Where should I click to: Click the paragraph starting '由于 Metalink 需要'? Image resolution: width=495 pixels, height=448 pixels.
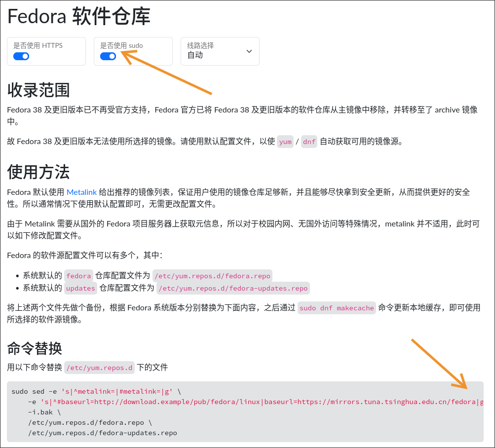tap(243, 229)
